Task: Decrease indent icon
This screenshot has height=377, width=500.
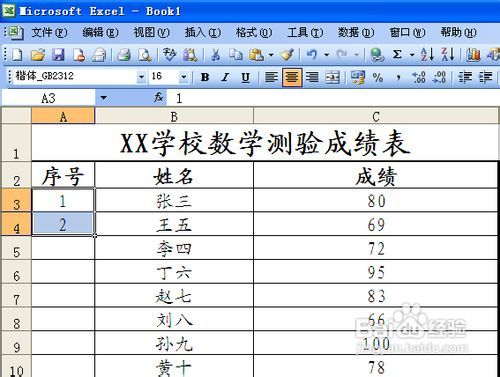Action: (x=465, y=78)
